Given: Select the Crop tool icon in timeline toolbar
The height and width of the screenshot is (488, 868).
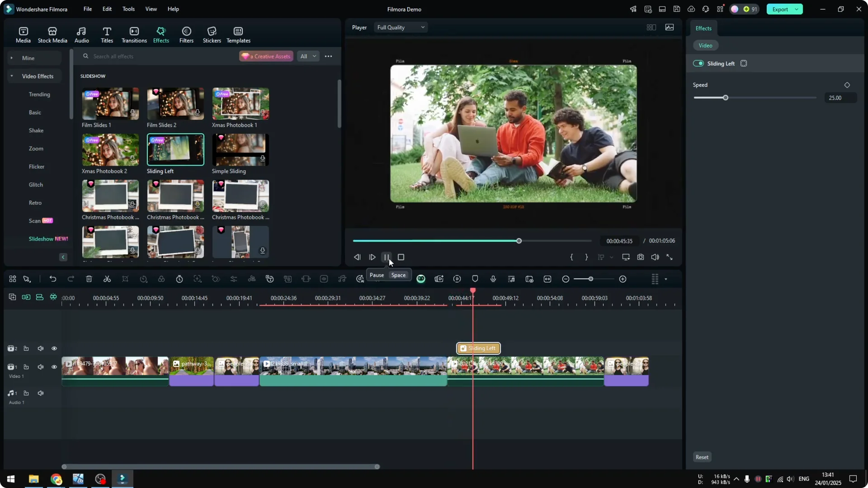Looking at the screenshot, I should coord(125,279).
